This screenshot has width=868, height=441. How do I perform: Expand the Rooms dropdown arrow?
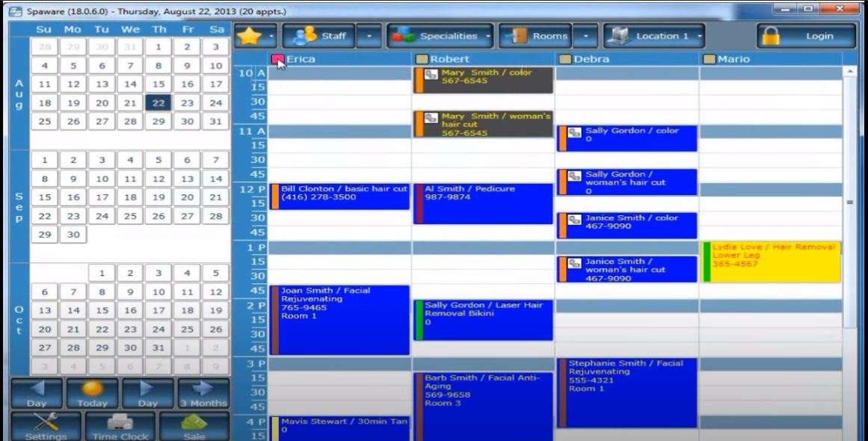(585, 37)
